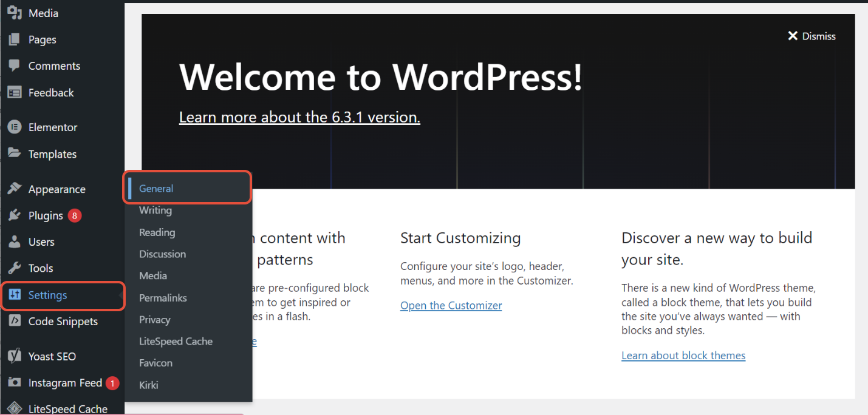Viewport: 868px width, 415px height.
Task: Go to Comments in the sidebar
Action: (x=54, y=66)
